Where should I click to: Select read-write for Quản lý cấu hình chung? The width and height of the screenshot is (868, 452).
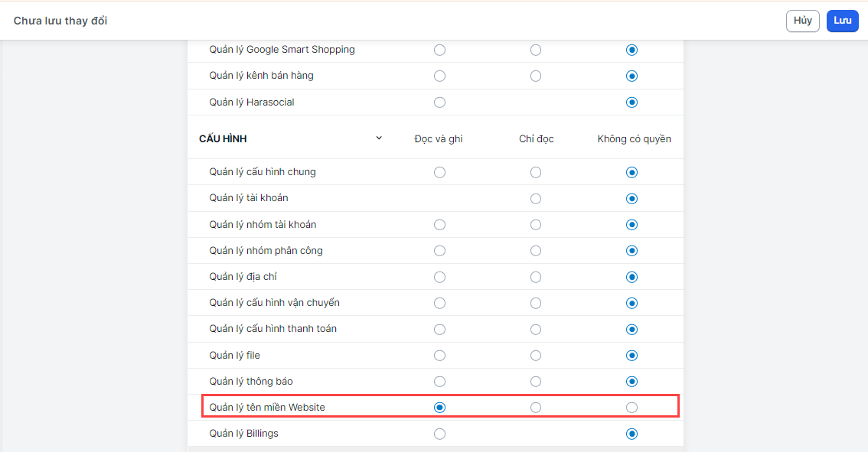click(439, 172)
